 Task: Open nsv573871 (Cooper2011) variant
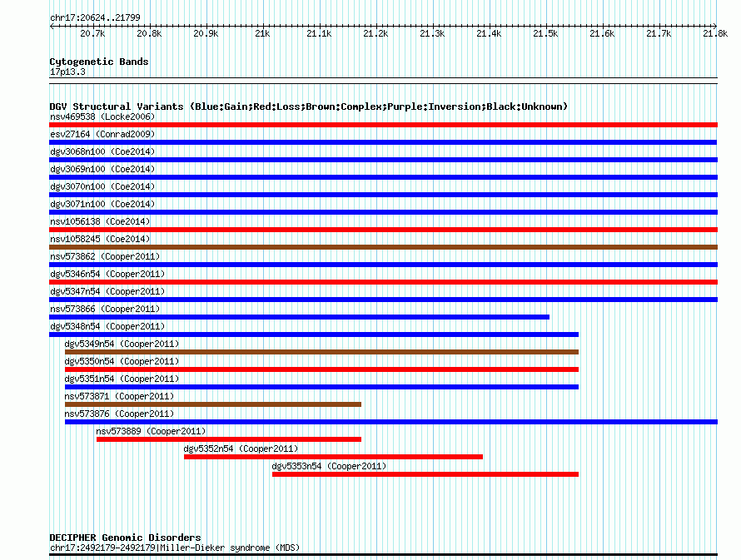point(120,396)
